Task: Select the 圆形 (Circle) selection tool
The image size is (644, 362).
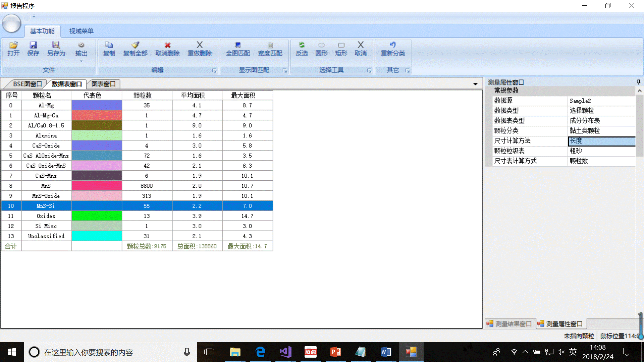Action: [321, 45]
